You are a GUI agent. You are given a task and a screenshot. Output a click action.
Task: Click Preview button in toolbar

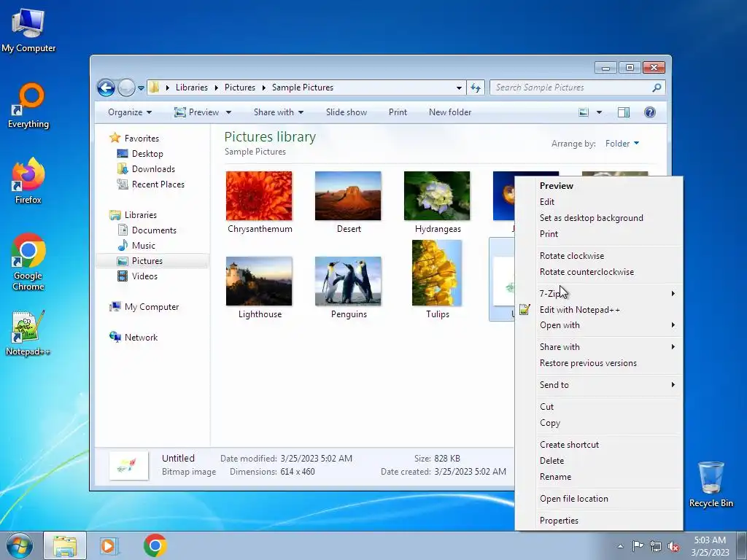(197, 112)
